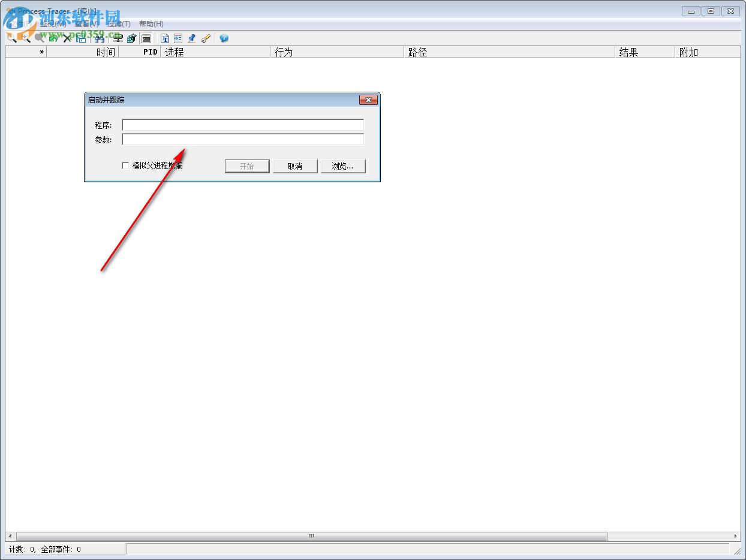746x560 pixels.
Task: Toggle the console window toolbar icon
Action: tap(146, 38)
